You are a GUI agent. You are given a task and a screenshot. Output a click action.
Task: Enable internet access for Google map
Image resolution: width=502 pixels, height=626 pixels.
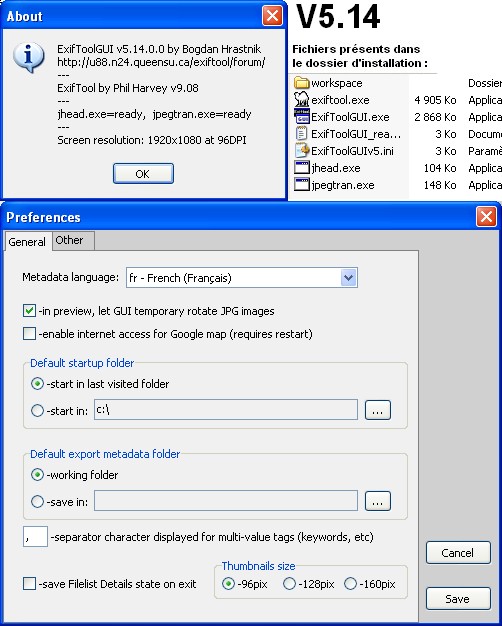coord(29,333)
